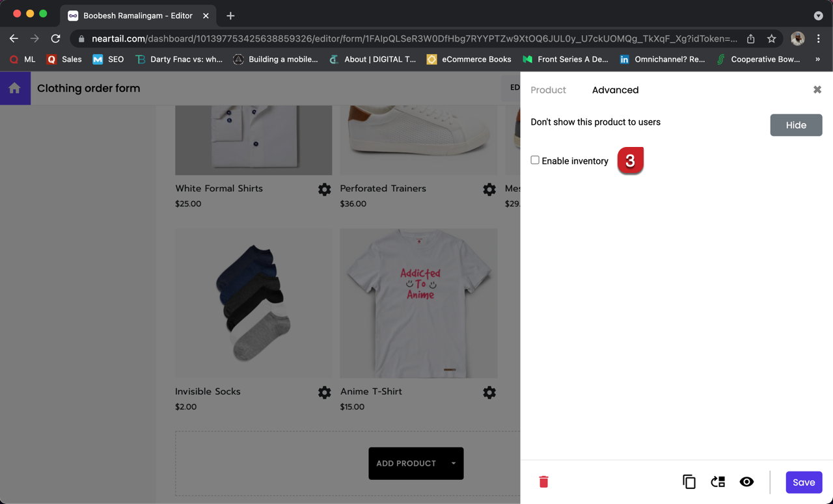Switch to the Product tab
The height and width of the screenshot is (504, 833).
click(548, 90)
